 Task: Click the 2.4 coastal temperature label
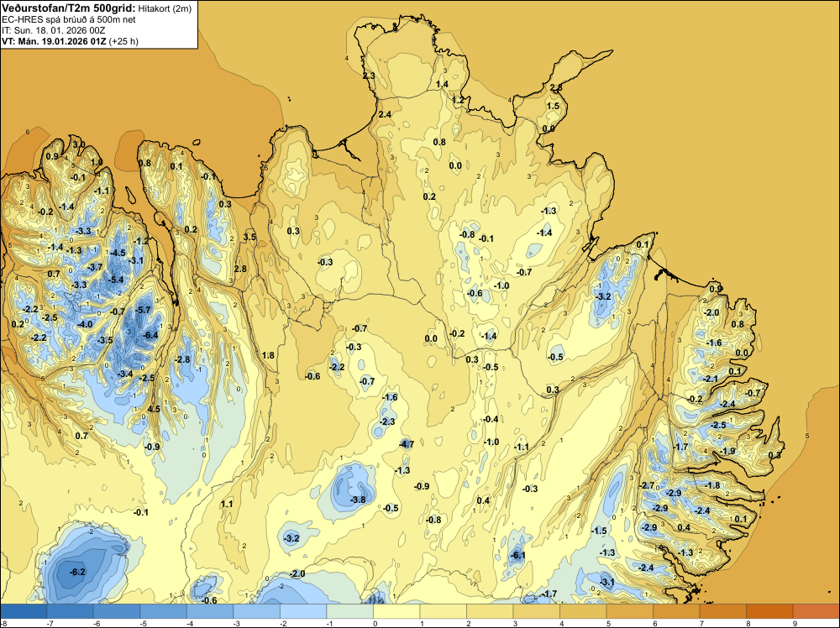pyautogui.click(x=385, y=114)
